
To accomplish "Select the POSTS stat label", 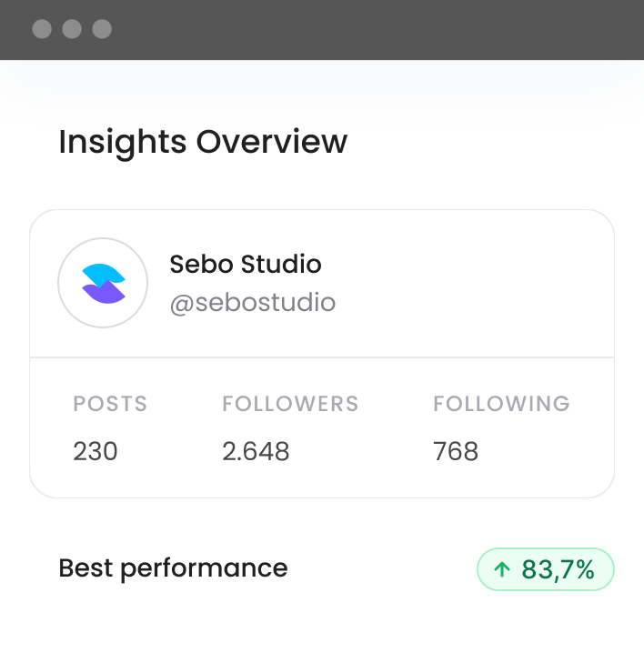I will click(x=110, y=404).
